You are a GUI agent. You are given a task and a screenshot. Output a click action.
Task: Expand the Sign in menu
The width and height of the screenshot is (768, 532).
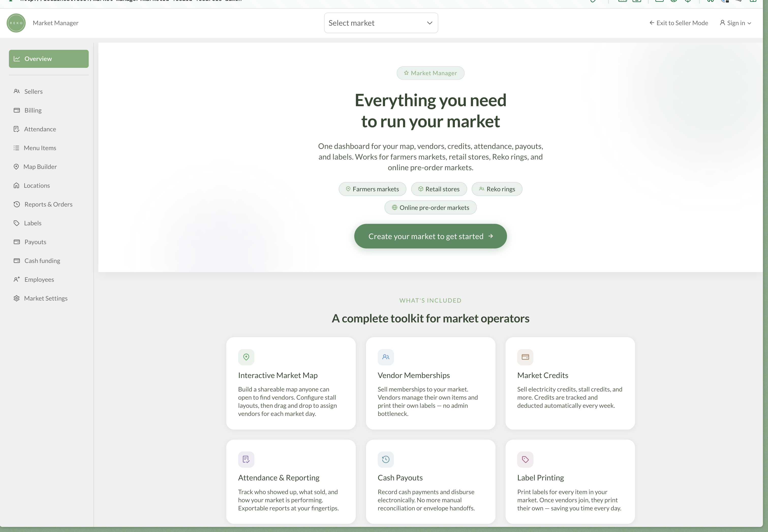click(735, 23)
